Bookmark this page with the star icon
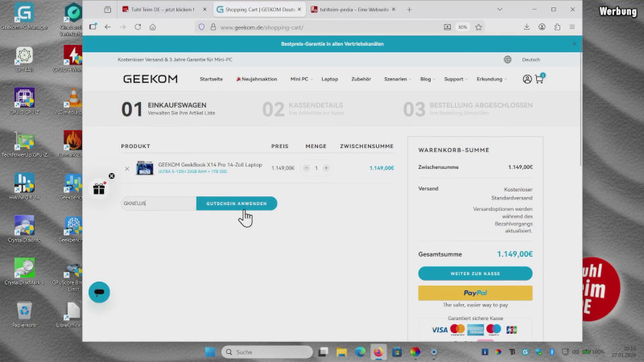The height and width of the screenshot is (362, 644). (x=478, y=27)
